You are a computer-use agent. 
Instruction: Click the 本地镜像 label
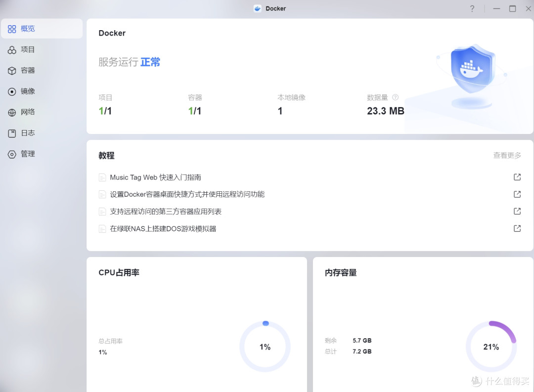click(291, 97)
